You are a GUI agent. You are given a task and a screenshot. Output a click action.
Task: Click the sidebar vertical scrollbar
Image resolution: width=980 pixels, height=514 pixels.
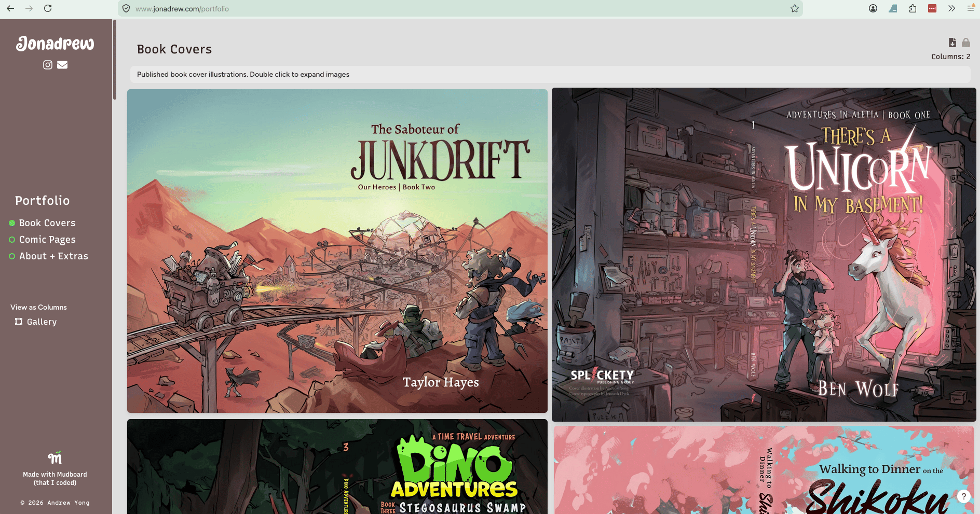point(114,60)
